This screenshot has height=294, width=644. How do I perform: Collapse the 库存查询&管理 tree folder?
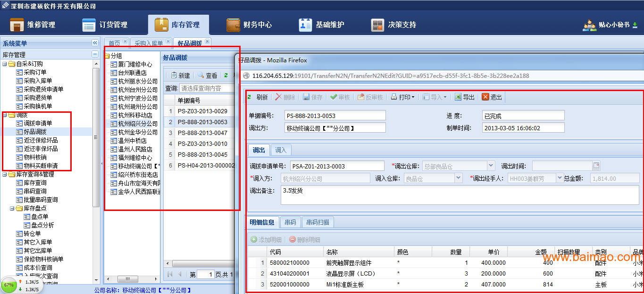click(x=5, y=174)
